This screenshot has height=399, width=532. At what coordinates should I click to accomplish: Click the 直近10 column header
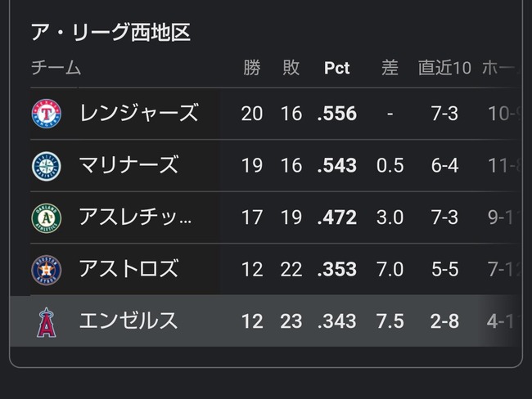[444, 68]
